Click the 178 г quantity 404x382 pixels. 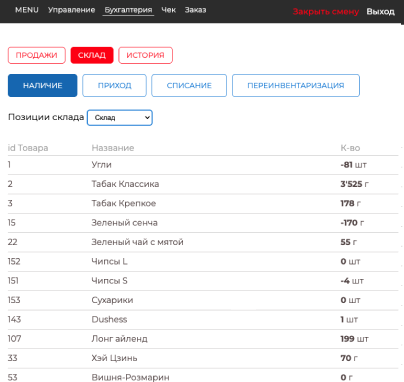pos(350,203)
